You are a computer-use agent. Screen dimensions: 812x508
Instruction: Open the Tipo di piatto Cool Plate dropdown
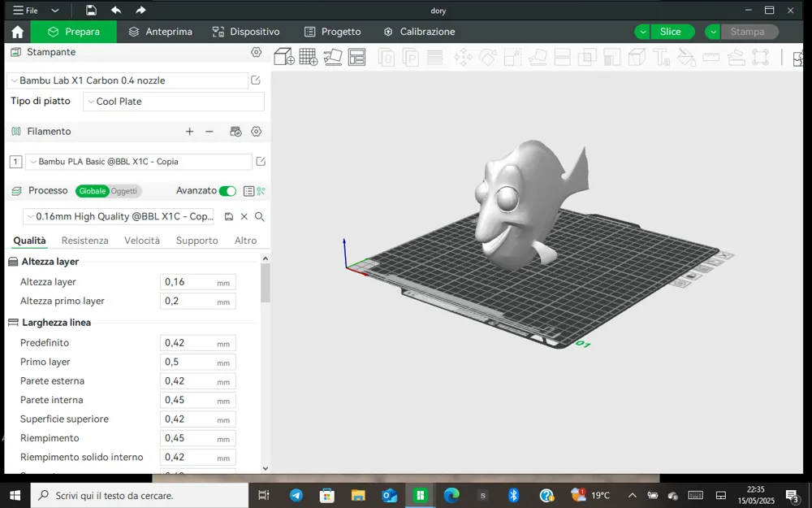click(174, 102)
